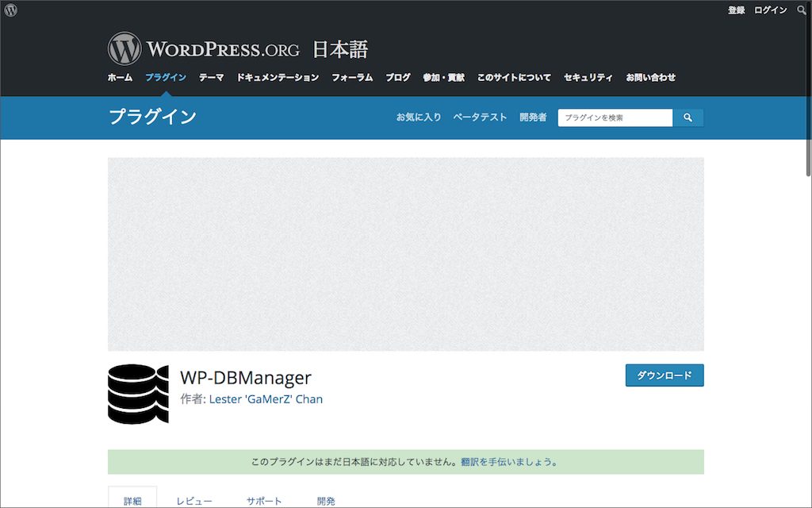Viewport: 812px width, 508px height.
Task: Click the small WordPress icon in admin bar
Action: pyautogui.click(x=11, y=10)
